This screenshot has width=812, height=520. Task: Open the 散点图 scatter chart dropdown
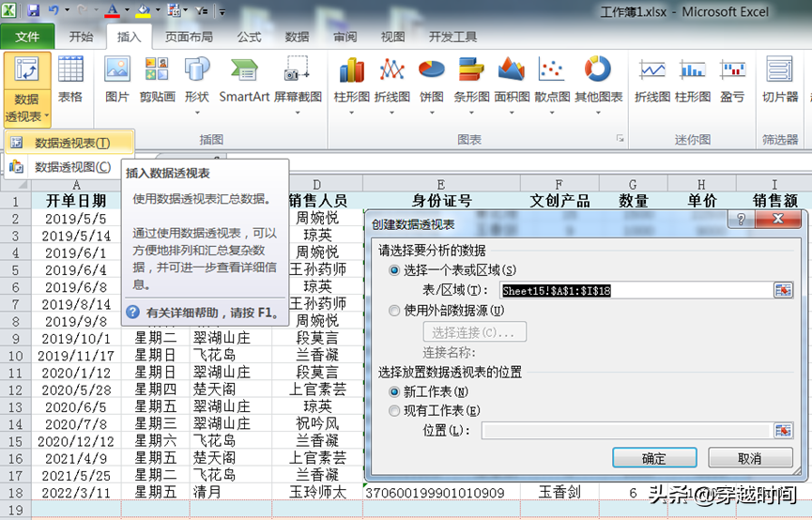pos(552,113)
